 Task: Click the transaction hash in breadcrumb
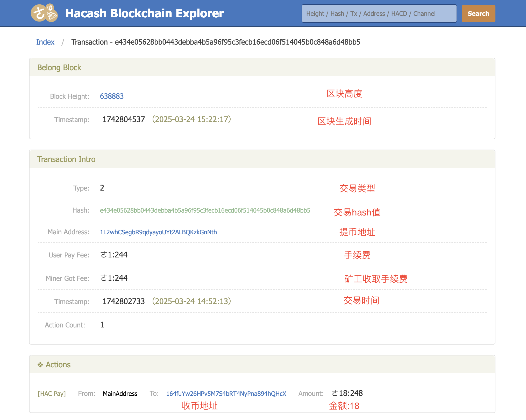pyautogui.click(x=237, y=42)
